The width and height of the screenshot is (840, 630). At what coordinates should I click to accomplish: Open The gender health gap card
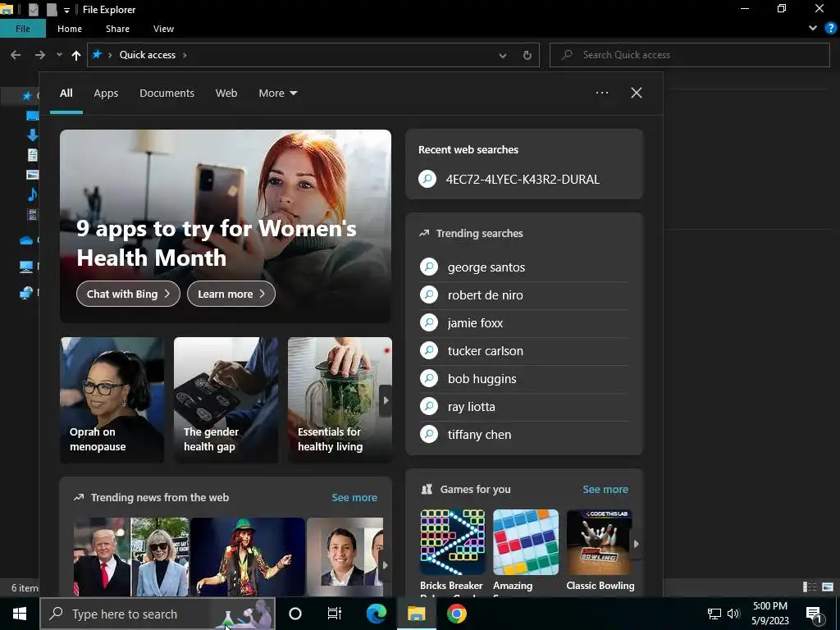[x=226, y=399]
